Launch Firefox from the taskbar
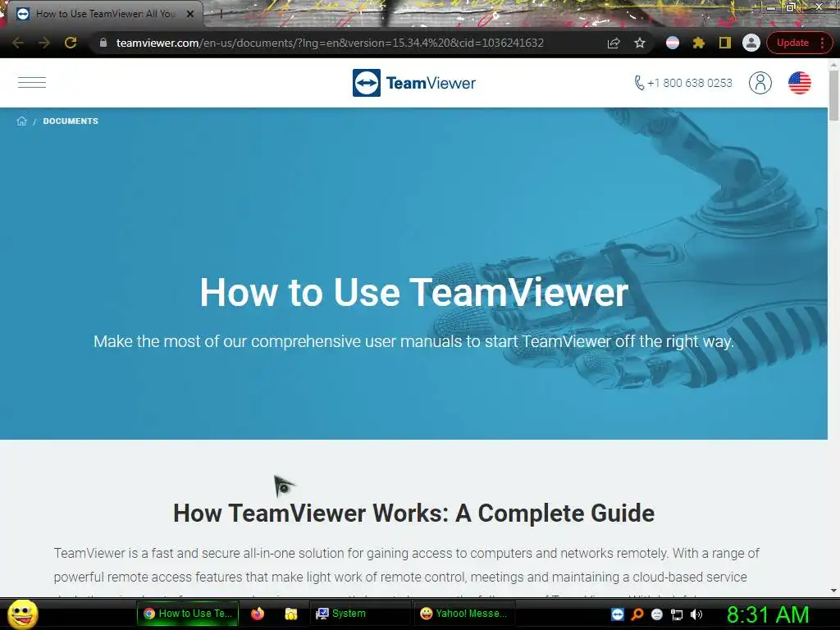Image resolution: width=840 pixels, height=630 pixels. [258, 614]
